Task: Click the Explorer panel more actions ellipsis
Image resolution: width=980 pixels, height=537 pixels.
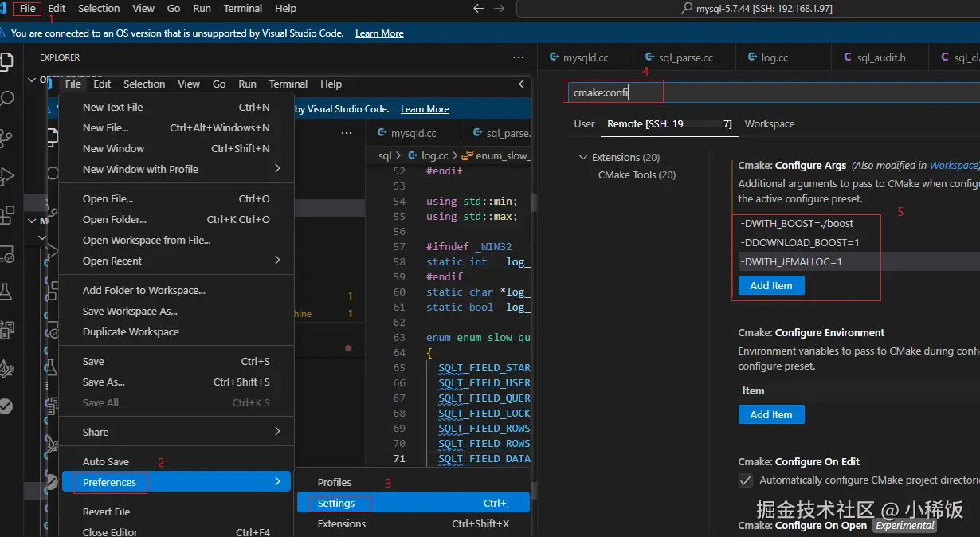Action: tap(519, 57)
